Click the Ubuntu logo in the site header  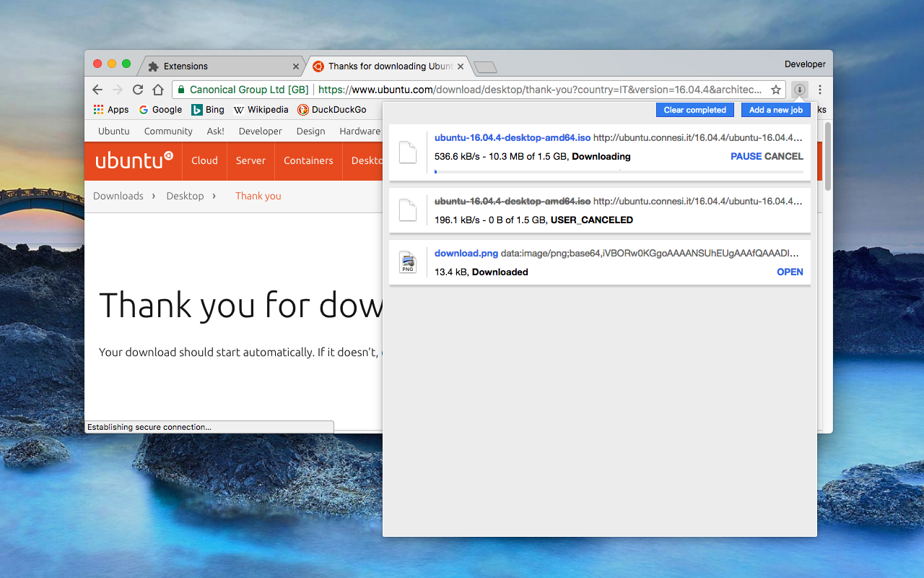click(133, 160)
